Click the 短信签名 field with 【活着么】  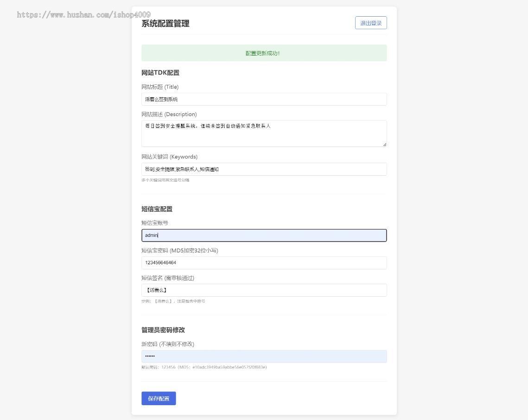(264, 290)
